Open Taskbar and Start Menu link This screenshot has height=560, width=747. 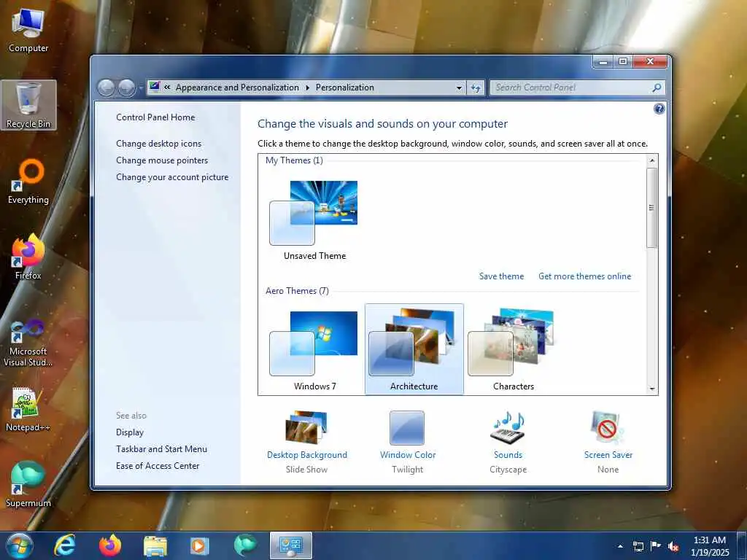[161, 449]
